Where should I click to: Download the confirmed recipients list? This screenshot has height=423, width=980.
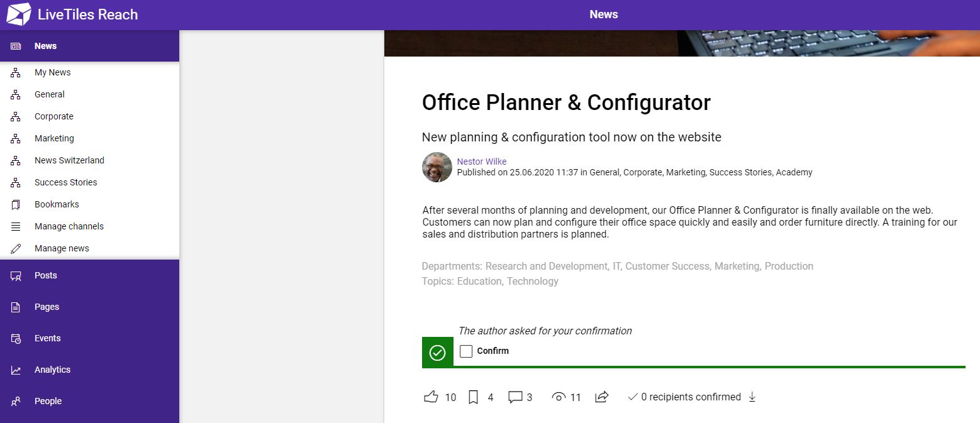(x=752, y=397)
